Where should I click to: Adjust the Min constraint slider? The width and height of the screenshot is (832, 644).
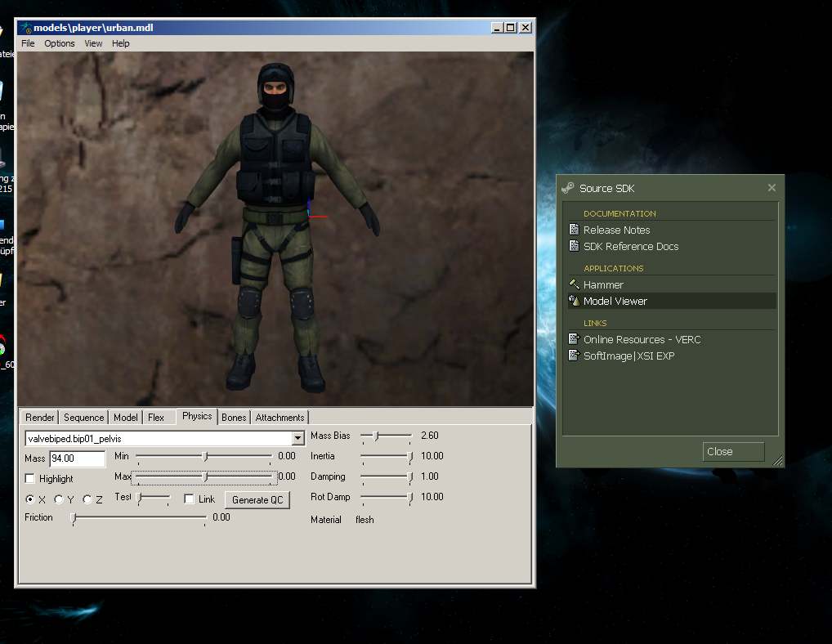[204, 456]
